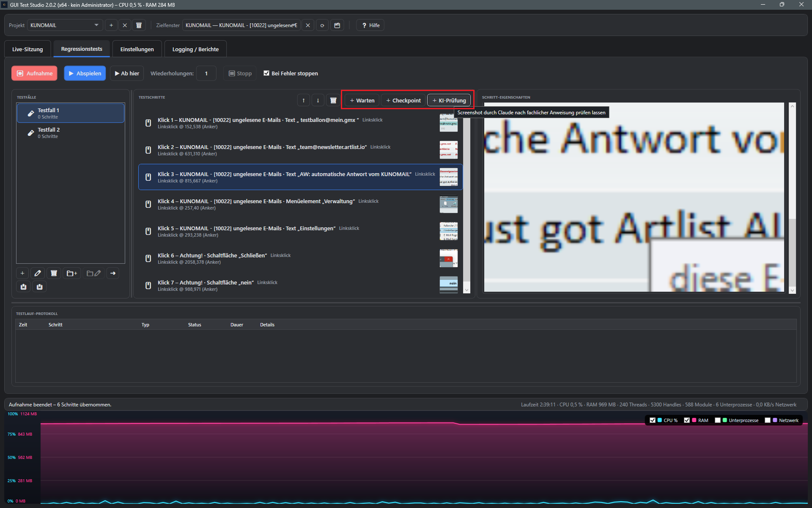The height and width of the screenshot is (508, 812).
Task: Select Testfall 2 in test cases
Action: (x=70, y=133)
